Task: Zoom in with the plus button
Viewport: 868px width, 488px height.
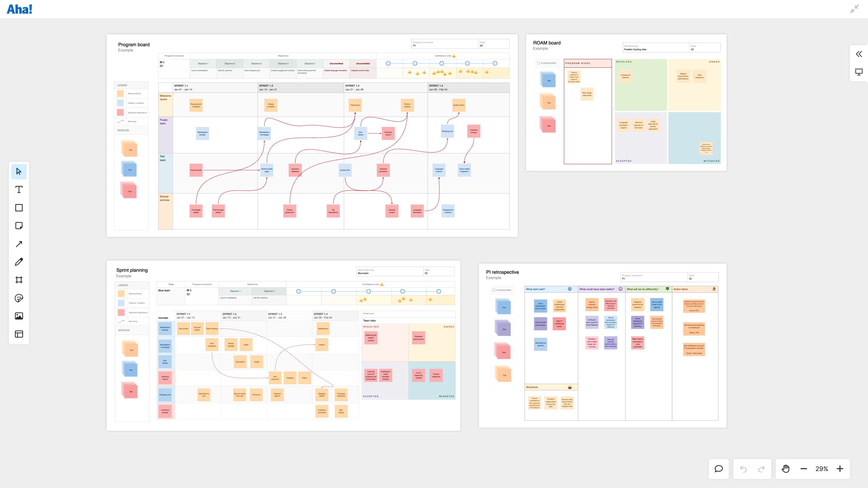Action: click(x=840, y=469)
